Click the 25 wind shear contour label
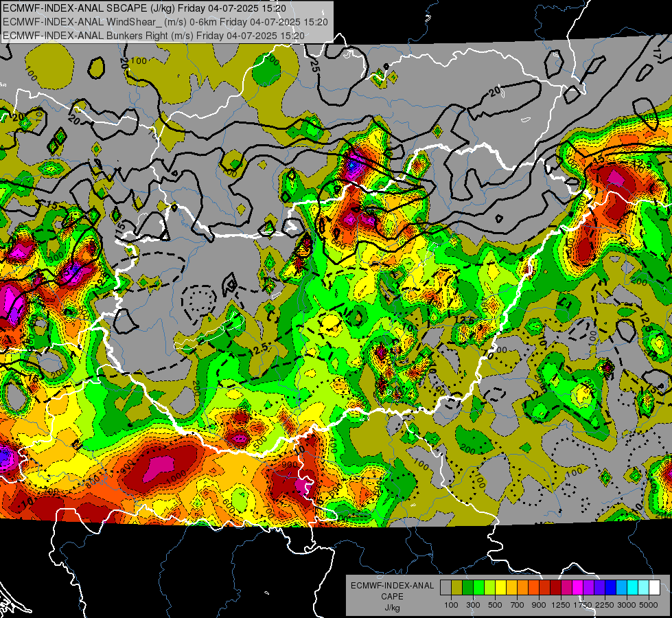Image resolution: width=672 pixels, height=618 pixels. coord(314,66)
